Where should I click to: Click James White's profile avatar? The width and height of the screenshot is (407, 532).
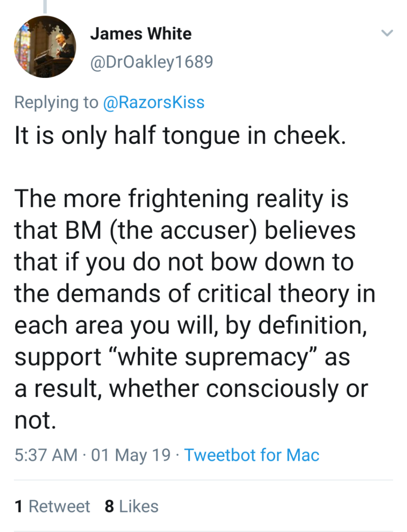45,47
